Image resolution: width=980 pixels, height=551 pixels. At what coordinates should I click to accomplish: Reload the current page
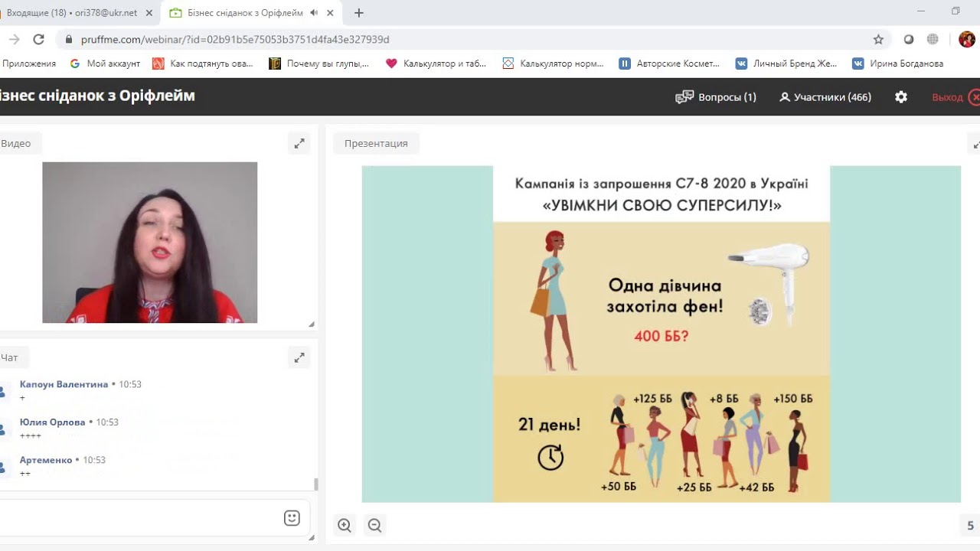coord(39,39)
